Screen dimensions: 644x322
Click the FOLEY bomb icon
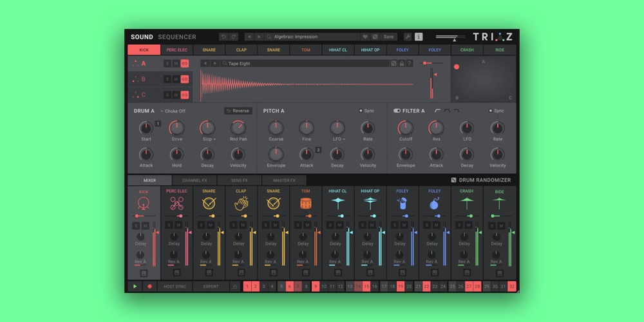click(x=435, y=203)
